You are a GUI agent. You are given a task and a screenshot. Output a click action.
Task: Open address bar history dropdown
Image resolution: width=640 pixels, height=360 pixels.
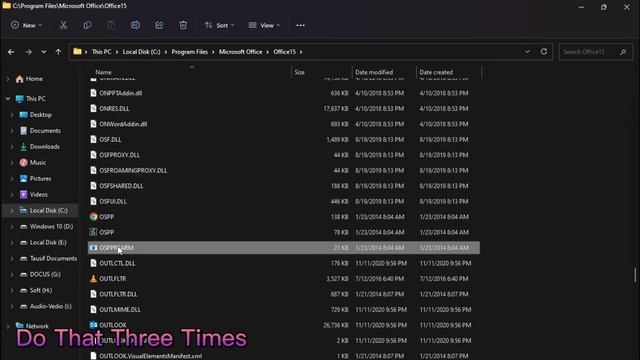point(527,52)
